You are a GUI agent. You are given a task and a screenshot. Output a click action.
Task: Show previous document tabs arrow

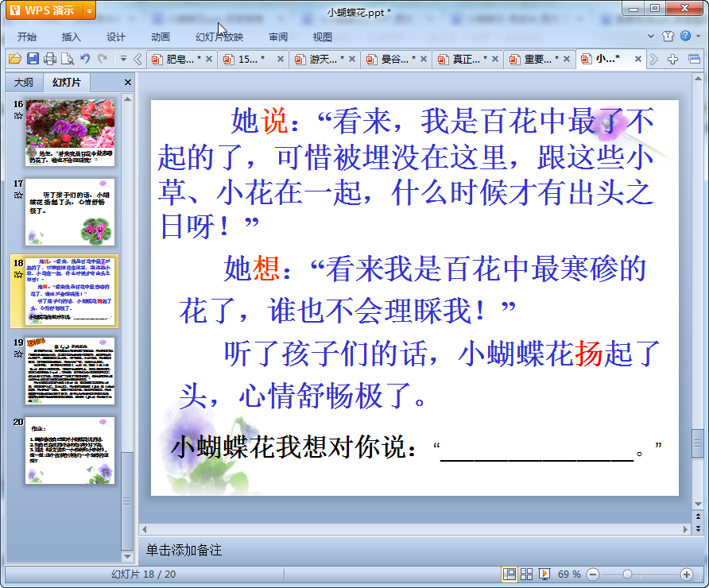click(138, 59)
